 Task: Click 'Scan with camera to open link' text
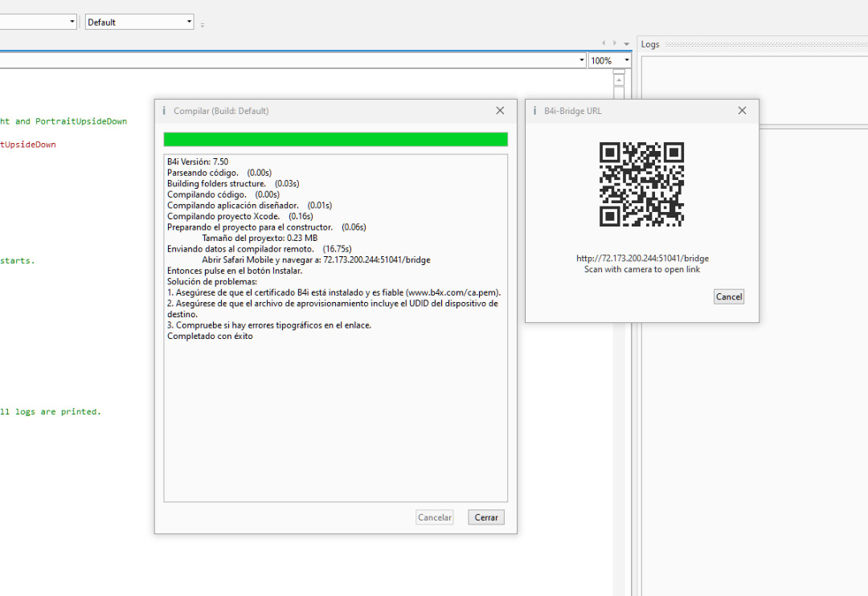tap(642, 270)
